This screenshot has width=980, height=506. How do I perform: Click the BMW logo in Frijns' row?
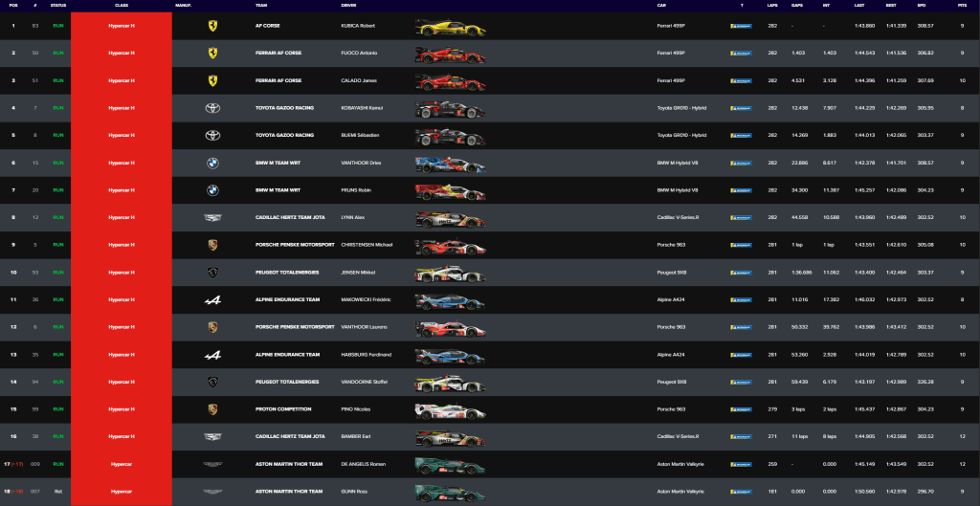tap(212, 190)
